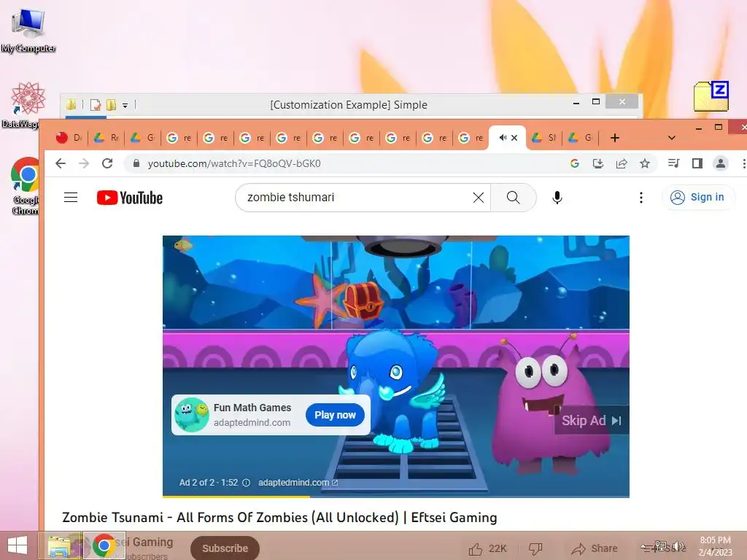This screenshot has width=747, height=560.
Task: Switch to the Drive tab beside new-tab button
Action: point(581,138)
